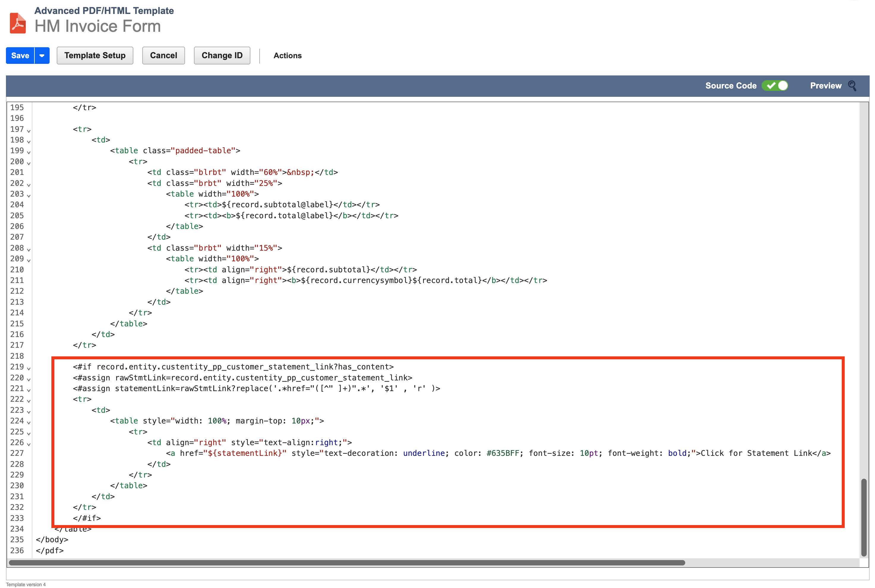
Task: Collapse code fold at line 221
Action: (29, 391)
